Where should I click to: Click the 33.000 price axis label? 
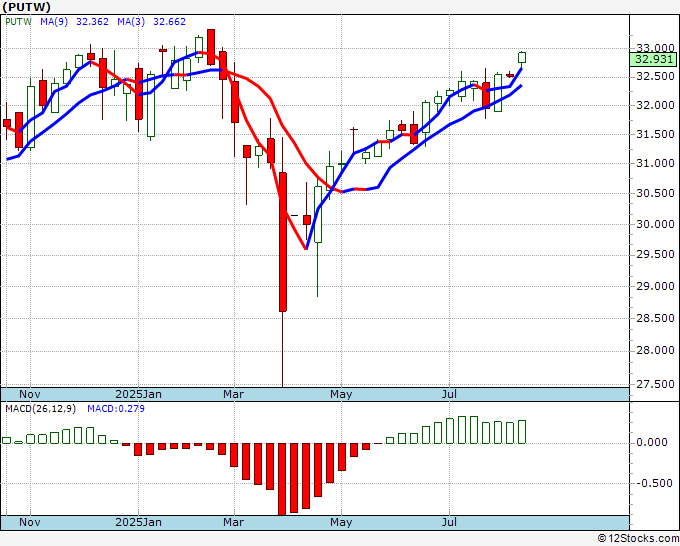pyautogui.click(x=655, y=48)
